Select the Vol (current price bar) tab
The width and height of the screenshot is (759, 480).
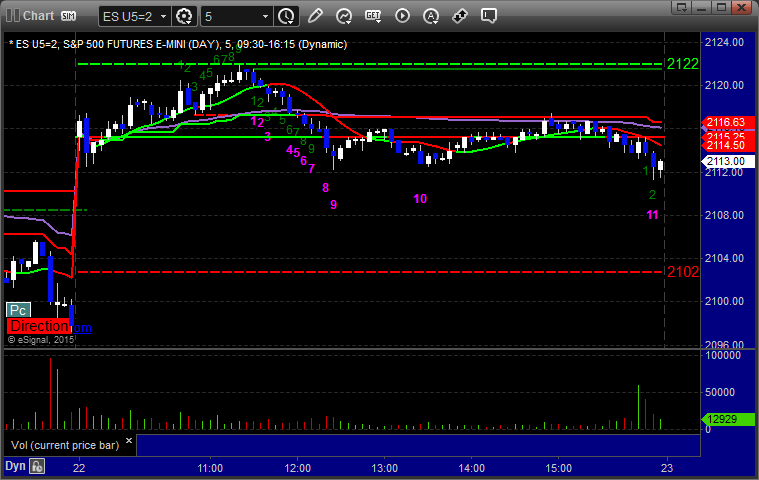[65, 445]
